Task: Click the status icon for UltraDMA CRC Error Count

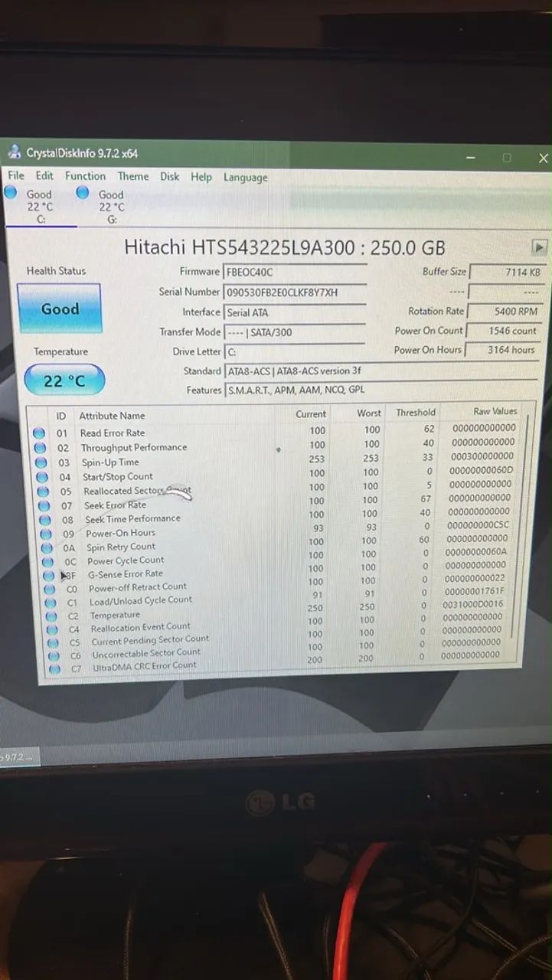Action: [54, 670]
